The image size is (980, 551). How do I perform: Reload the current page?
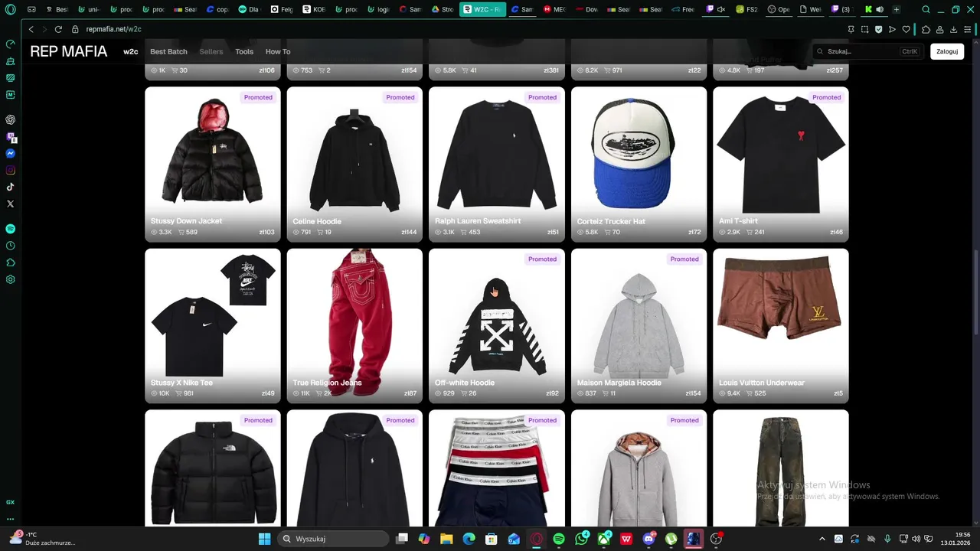point(58,29)
